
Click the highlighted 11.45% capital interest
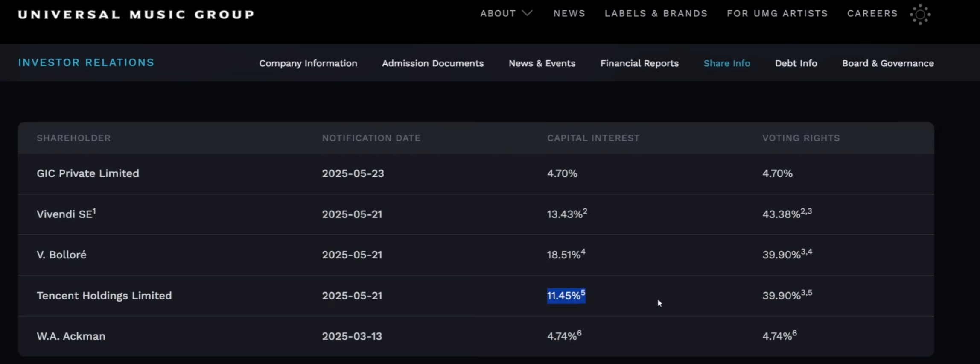[x=566, y=295]
